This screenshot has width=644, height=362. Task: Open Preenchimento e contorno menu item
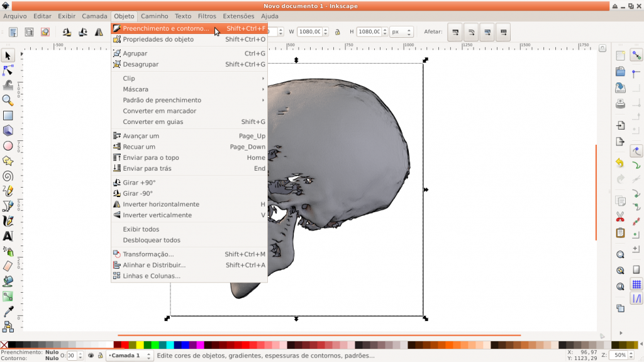[x=189, y=28]
